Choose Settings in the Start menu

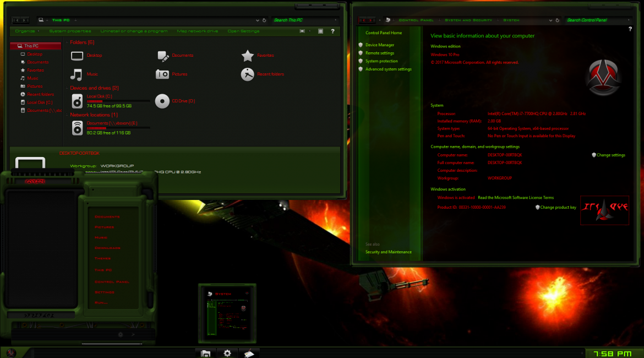105,292
